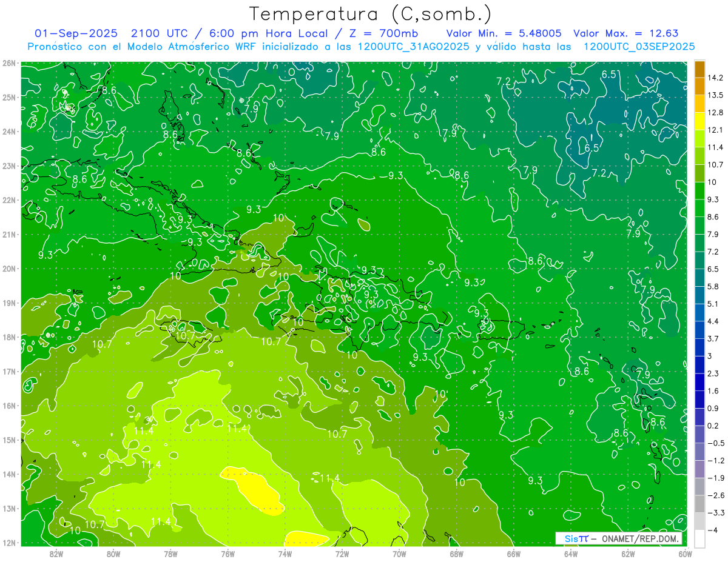Click the '7.2' contour label near 66W 25.5N
The image size is (728, 562).
503,81
